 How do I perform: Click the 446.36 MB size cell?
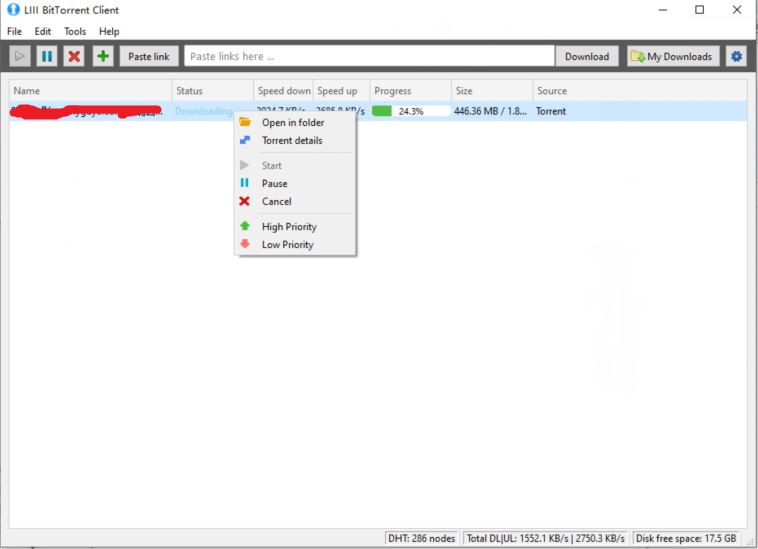click(490, 111)
